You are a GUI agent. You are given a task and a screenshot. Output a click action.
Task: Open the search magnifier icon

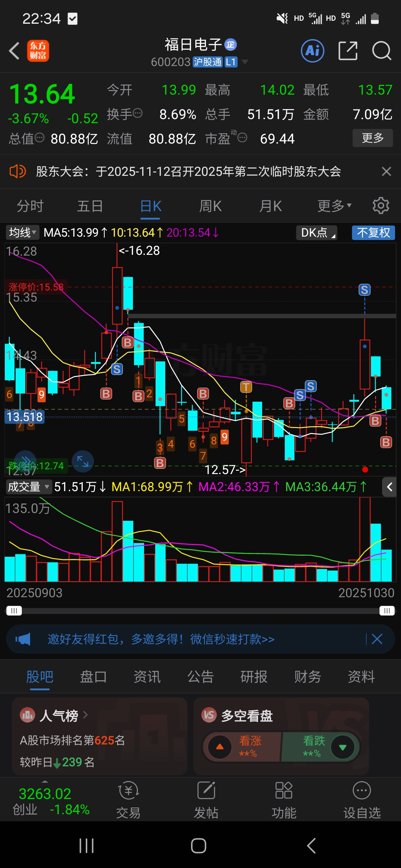(x=382, y=51)
